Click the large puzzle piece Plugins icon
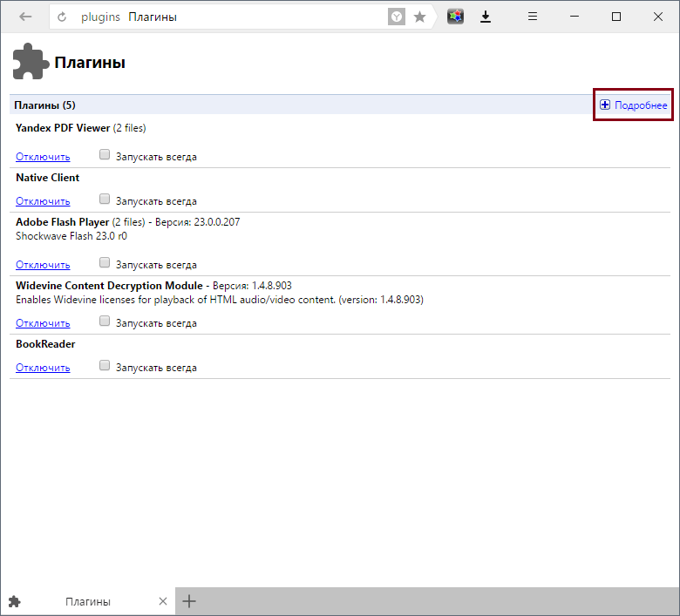This screenshot has width=680, height=616. pos(31,62)
